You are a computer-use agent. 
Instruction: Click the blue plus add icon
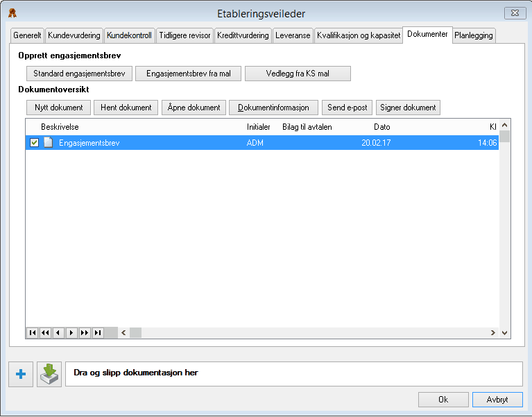[21, 374]
